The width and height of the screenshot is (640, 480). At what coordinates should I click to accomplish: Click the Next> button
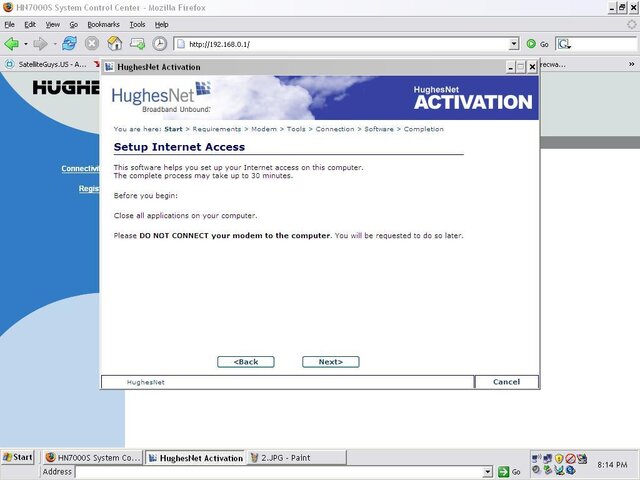click(331, 362)
